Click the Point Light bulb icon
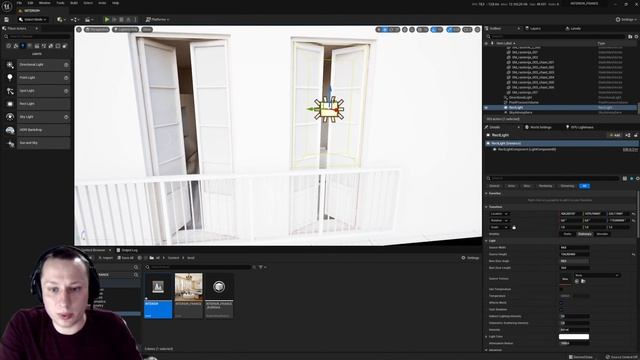 [x=10, y=78]
